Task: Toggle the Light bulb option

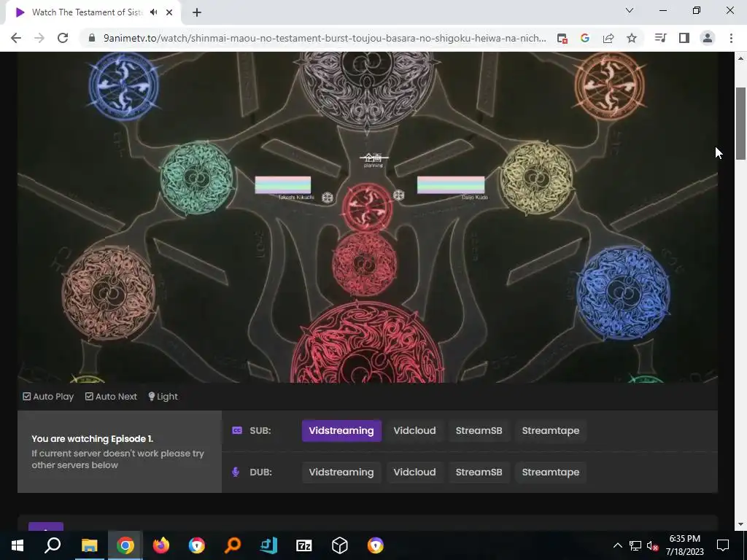Action: click(163, 397)
